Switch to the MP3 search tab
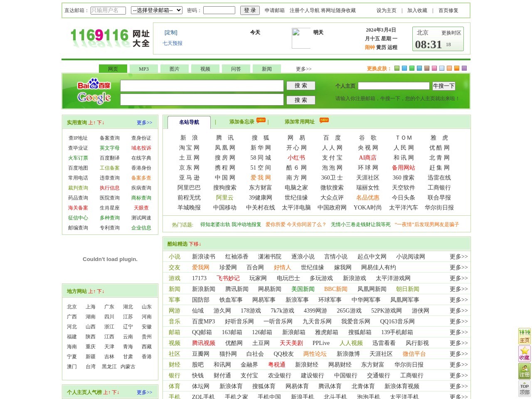The image size is (532, 399). pos(144,69)
